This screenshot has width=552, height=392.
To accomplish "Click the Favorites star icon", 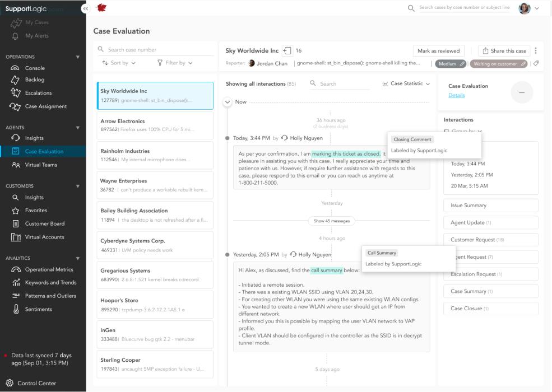I will coord(16,211).
